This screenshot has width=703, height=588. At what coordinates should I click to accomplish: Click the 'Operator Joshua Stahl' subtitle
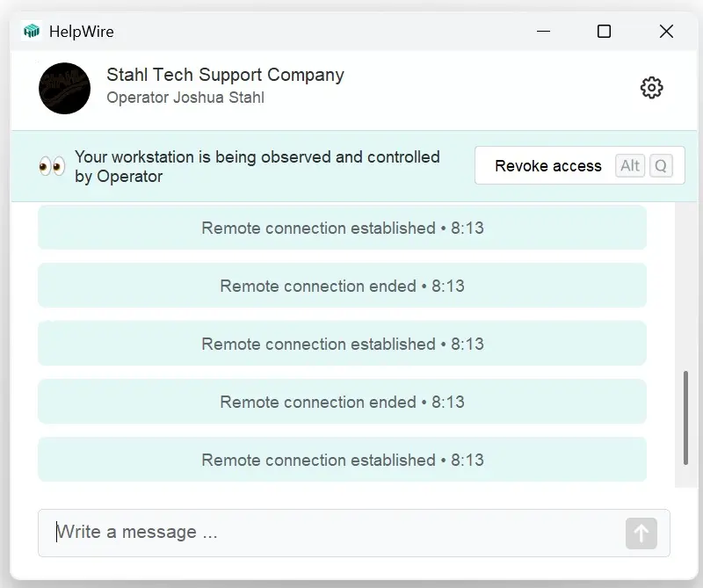[x=185, y=98]
